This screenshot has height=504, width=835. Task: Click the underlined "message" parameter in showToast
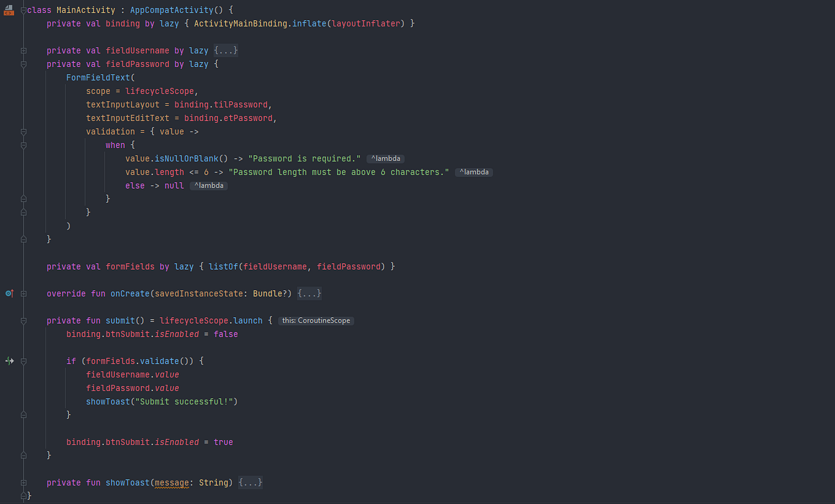tap(171, 482)
